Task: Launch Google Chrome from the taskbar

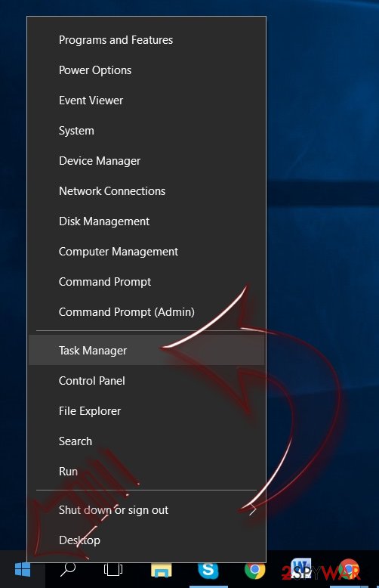Action: tap(254, 570)
